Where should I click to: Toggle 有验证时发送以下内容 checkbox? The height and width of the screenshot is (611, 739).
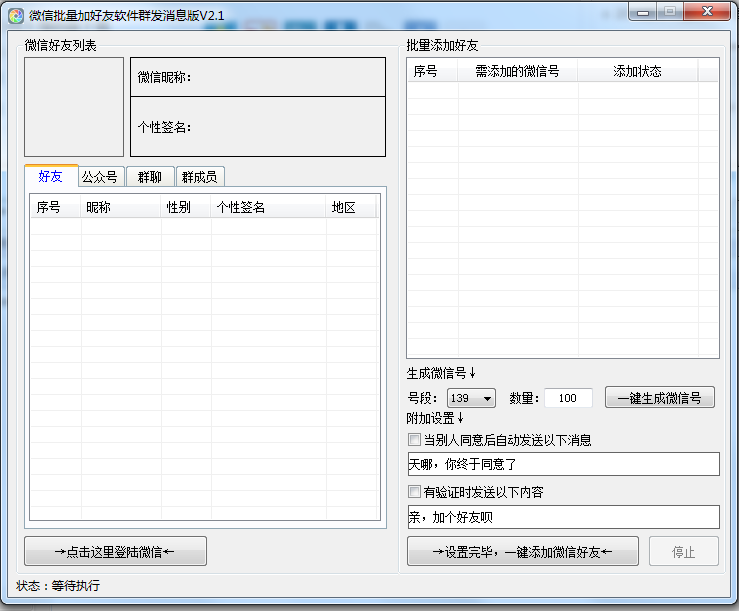(414, 492)
